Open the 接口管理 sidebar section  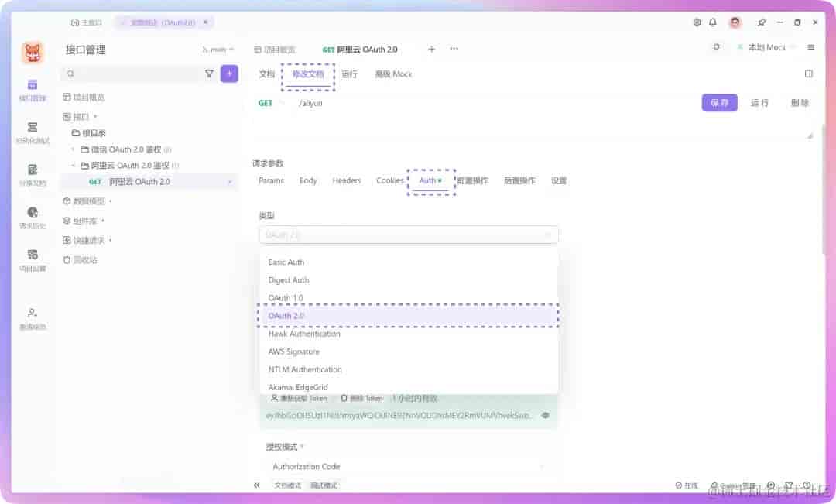tap(33, 90)
